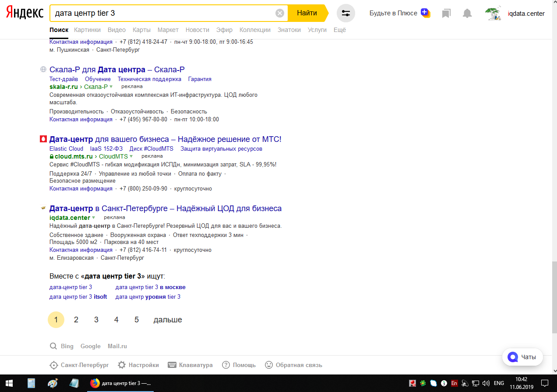Change region from Санкт-Петербург in footer
Image resolution: width=557 pixels, height=392 pixels.
tap(79, 365)
